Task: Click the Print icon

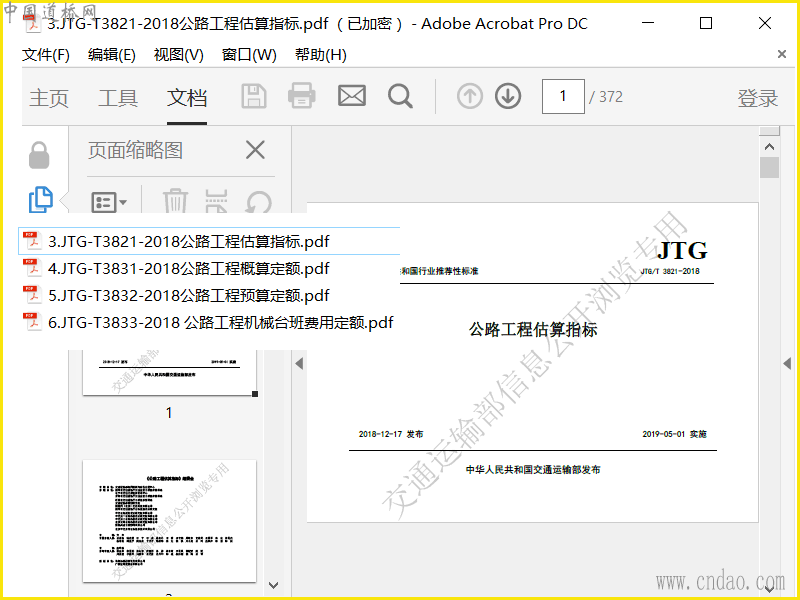Action: tap(302, 95)
